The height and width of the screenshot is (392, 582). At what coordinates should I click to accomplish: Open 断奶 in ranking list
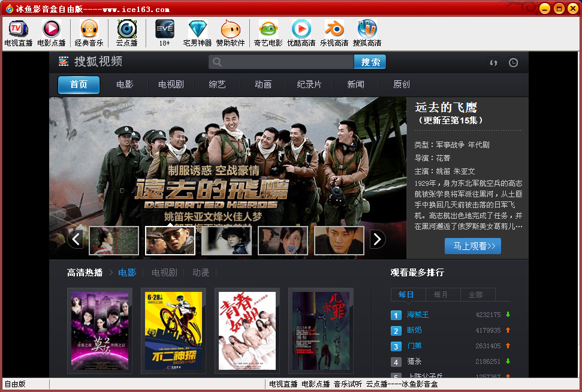[414, 330]
